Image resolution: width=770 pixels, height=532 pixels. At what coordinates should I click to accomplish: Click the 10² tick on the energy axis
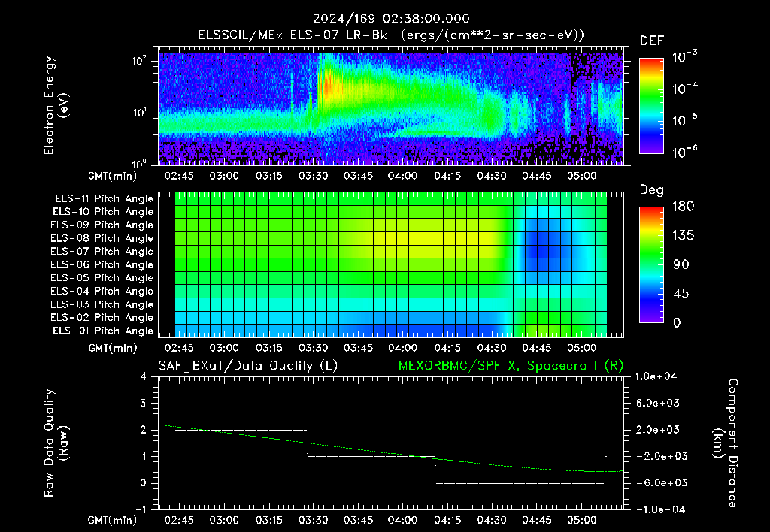coord(139,61)
